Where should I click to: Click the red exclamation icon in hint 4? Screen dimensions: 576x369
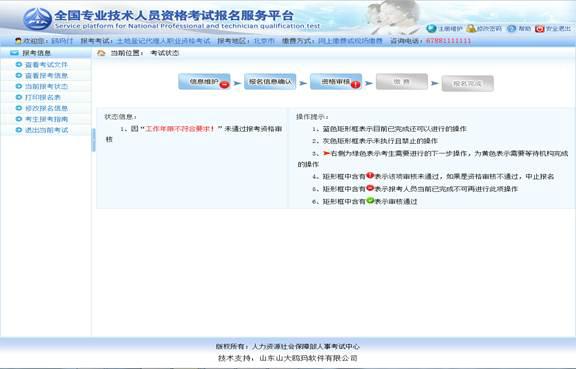pos(370,176)
